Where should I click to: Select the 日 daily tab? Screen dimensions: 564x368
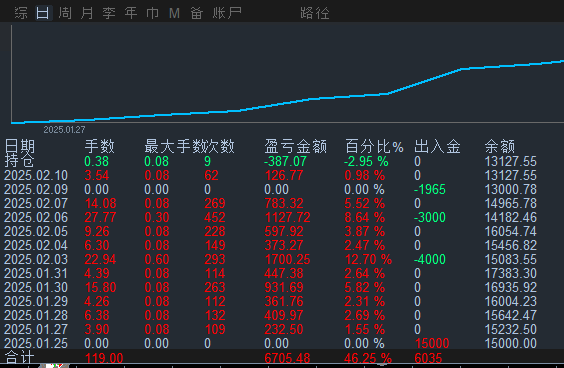tap(43, 13)
